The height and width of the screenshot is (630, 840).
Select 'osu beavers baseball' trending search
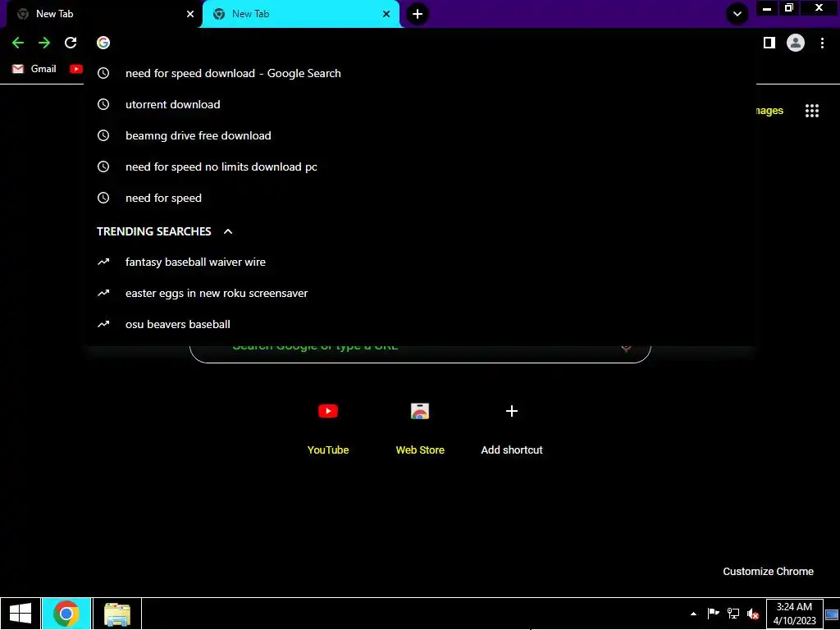(420, 324)
